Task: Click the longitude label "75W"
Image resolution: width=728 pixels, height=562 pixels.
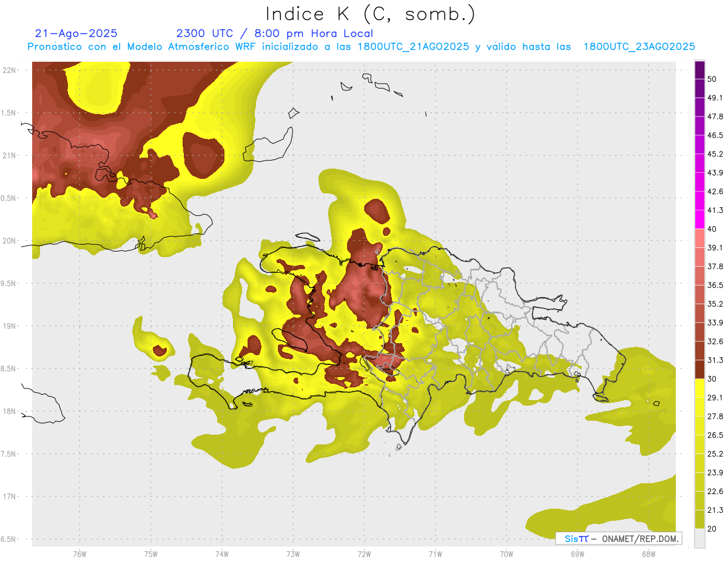Action: (x=150, y=554)
